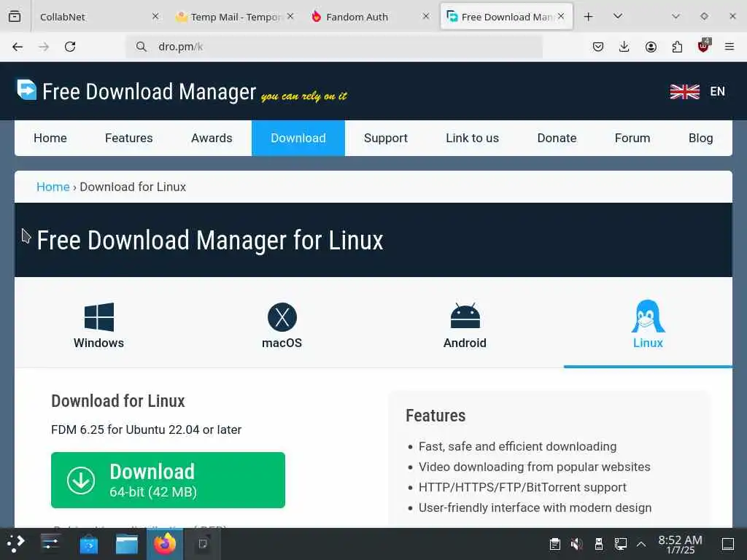
Task: Expand the hidden system tray icons
Action: coord(641,544)
